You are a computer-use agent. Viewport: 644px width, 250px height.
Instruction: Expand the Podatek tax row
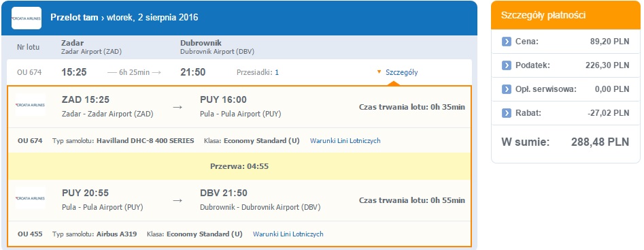click(566, 65)
